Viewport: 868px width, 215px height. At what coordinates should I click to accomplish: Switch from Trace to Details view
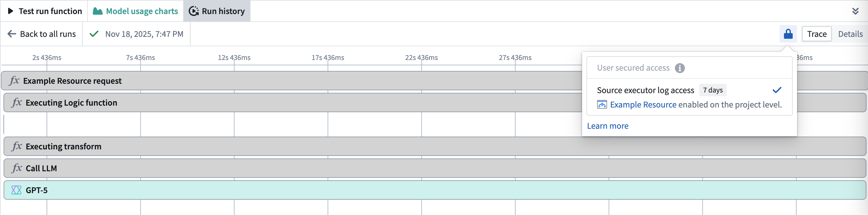(850, 34)
